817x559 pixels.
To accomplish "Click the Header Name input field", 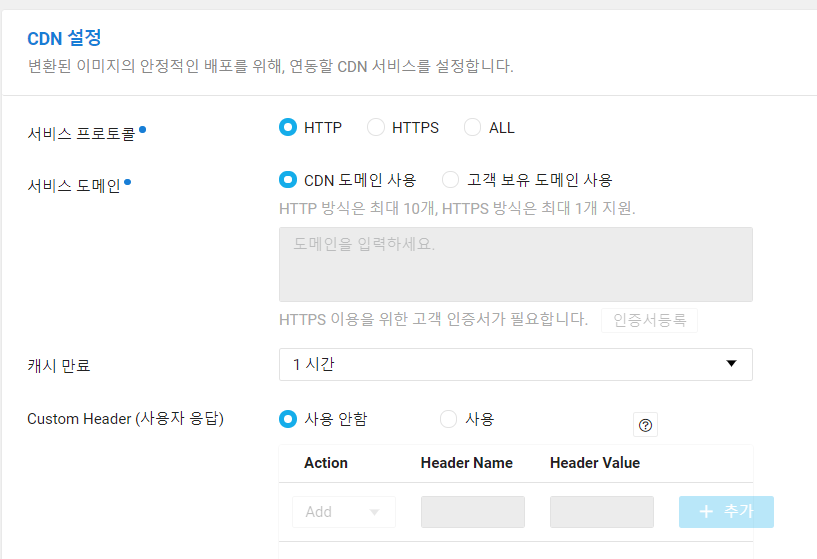I will pyautogui.click(x=473, y=512).
